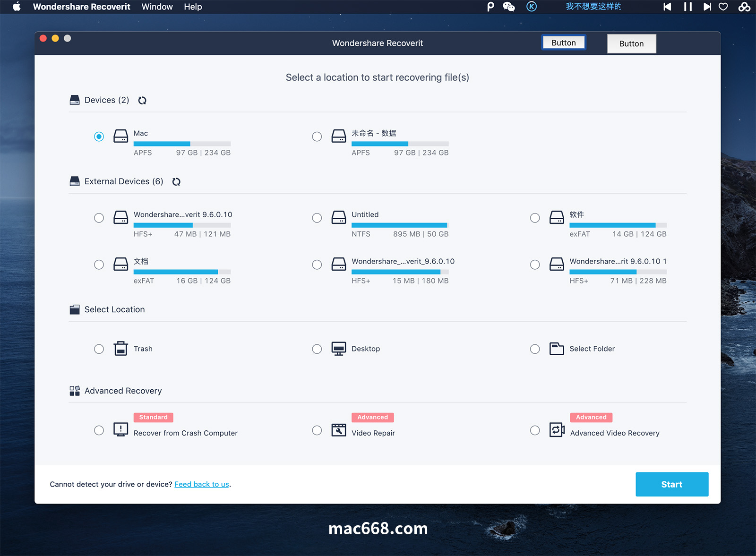The image size is (756, 556).
Task: Open the Apple menu
Action: 17,7
